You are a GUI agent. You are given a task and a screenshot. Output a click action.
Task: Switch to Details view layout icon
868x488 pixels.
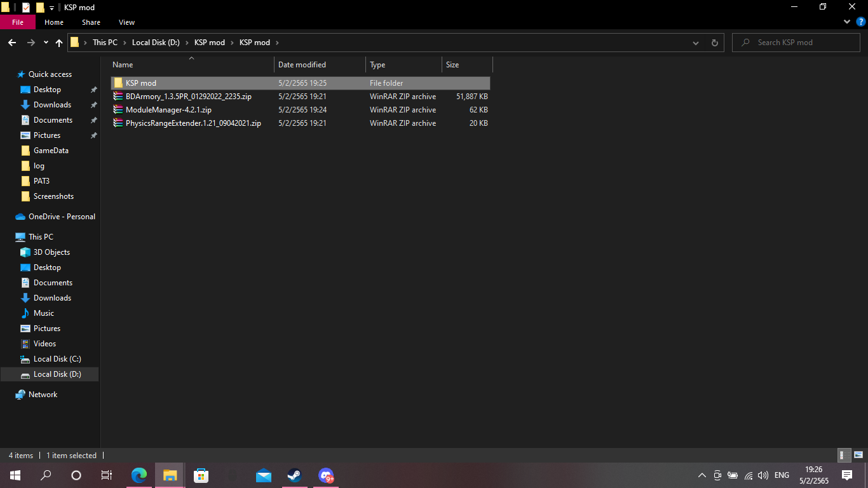pos(844,455)
